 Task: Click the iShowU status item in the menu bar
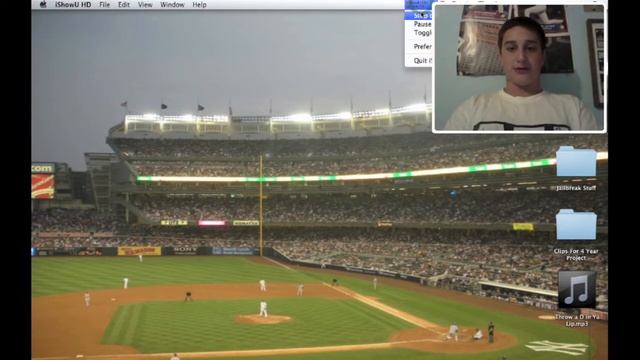[418, 4]
